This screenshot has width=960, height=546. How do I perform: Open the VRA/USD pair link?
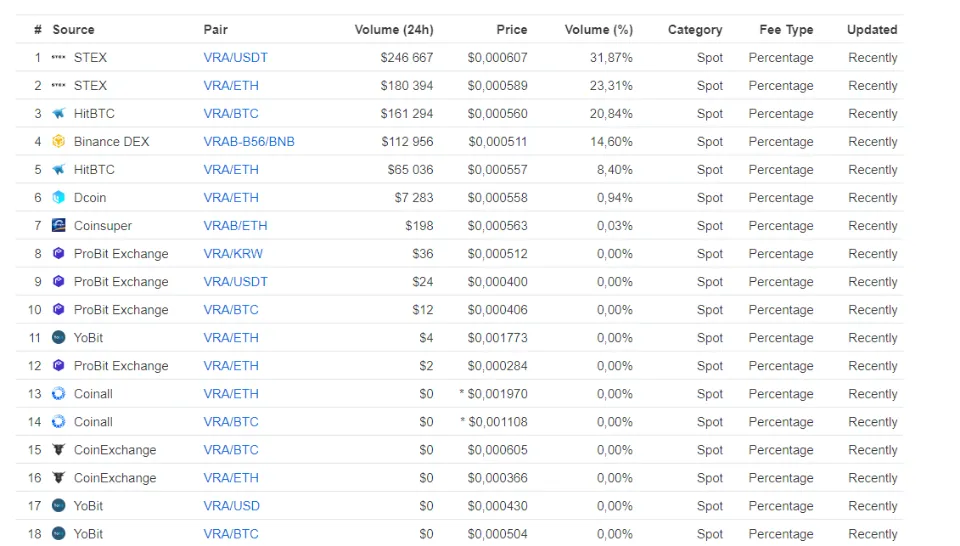(231, 506)
